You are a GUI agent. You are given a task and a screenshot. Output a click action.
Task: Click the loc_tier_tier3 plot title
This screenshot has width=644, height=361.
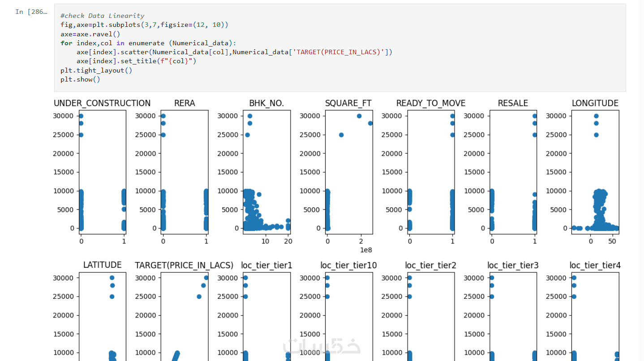click(513, 265)
